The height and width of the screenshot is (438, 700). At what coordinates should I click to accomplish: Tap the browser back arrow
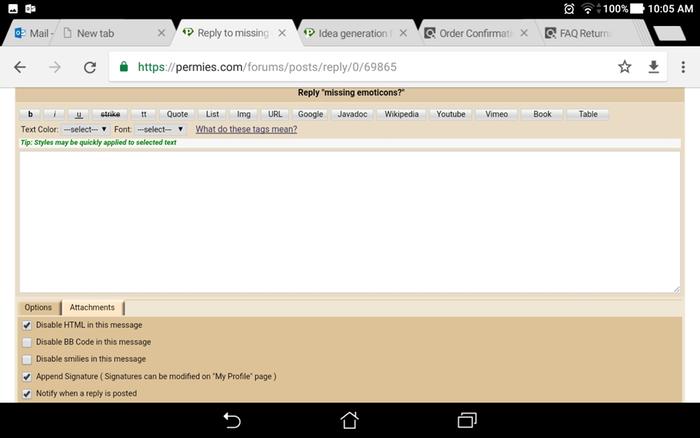[x=20, y=67]
